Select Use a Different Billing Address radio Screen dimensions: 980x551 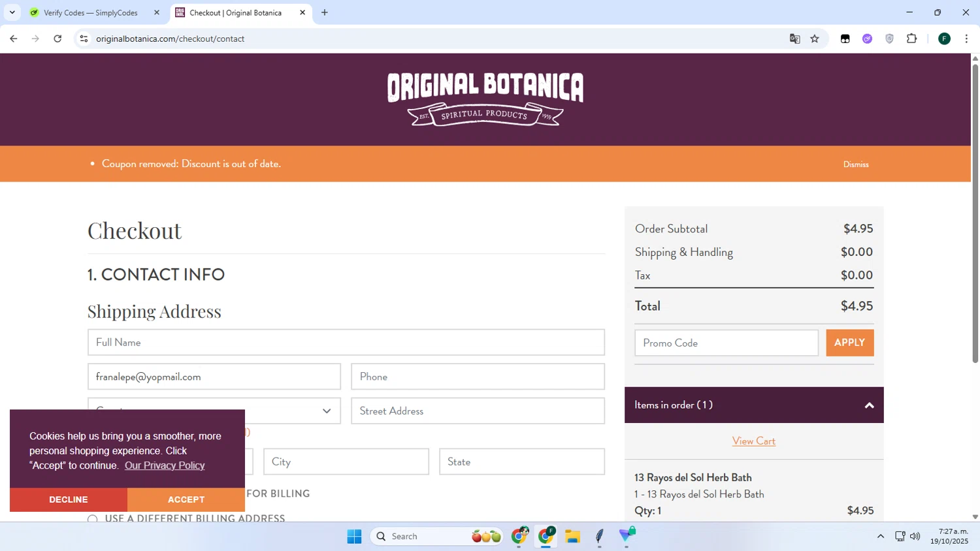point(93,519)
